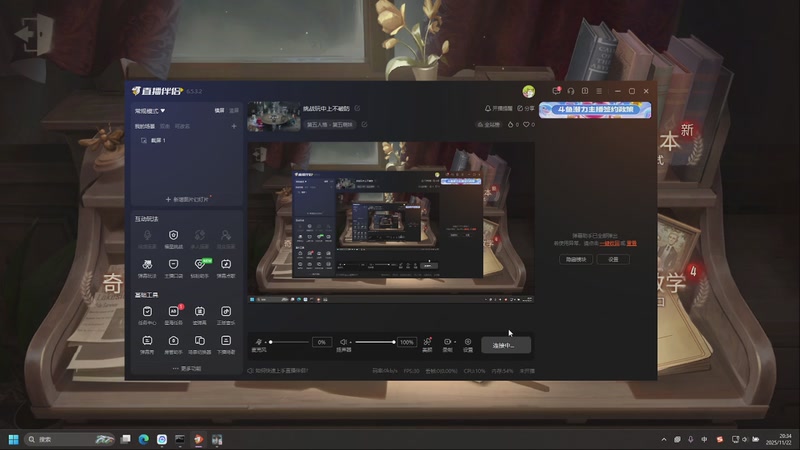Image resolution: width=800 pixels, height=450 pixels.
Task: Open the 房管助手 room manager tool
Action: (x=173, y=344)
